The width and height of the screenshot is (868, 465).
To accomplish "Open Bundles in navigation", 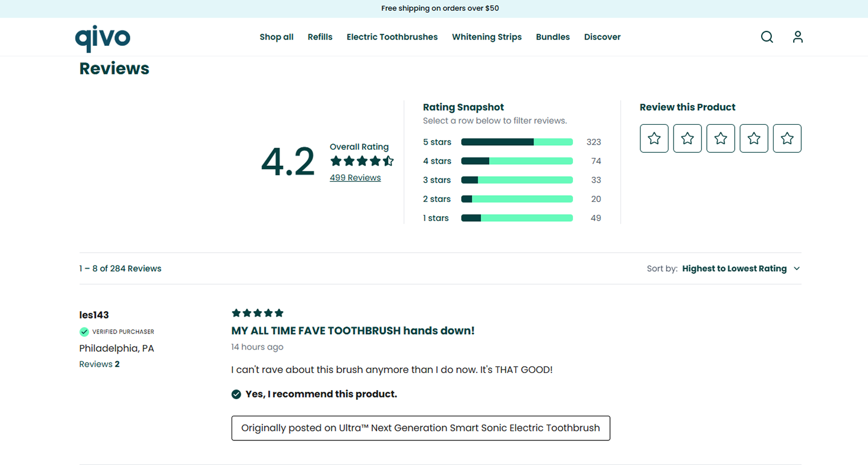I will [552, 37].
